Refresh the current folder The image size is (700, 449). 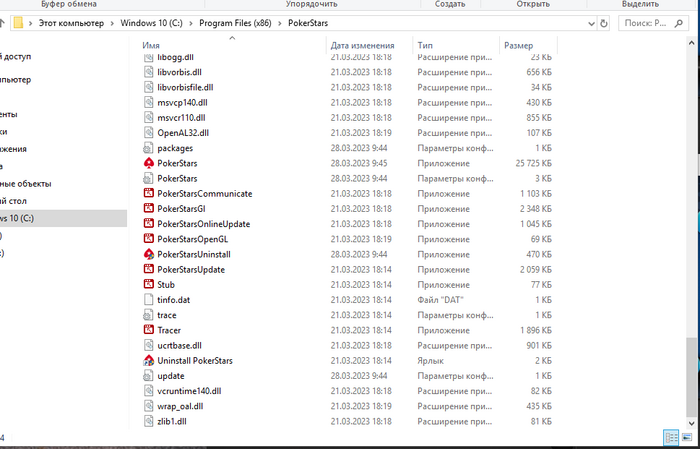click(604, 23)
